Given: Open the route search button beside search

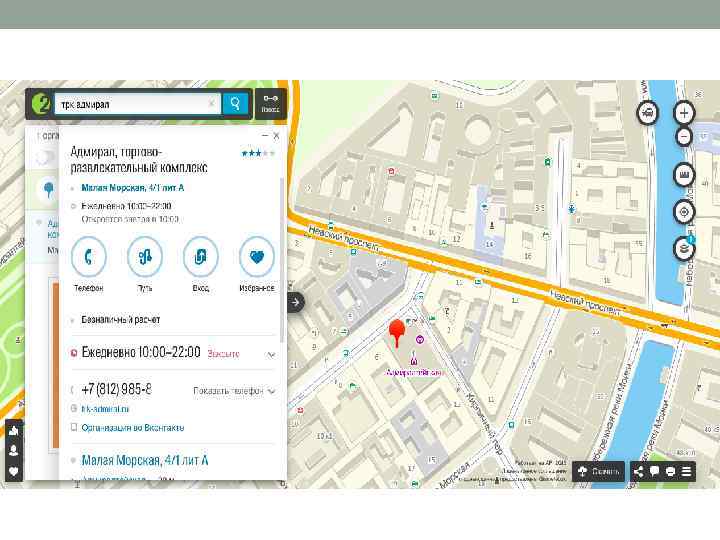Looking at the screenshot, I should click(270, 104).
